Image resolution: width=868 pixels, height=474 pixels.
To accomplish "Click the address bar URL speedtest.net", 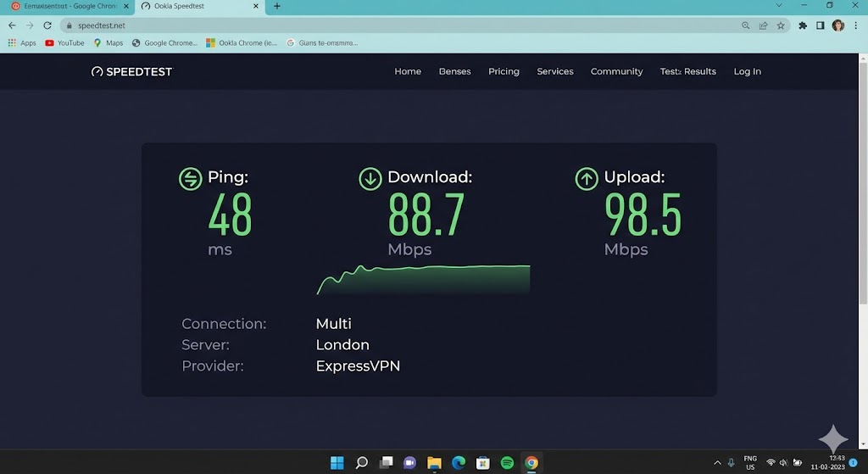I will click(x=102, y=25).
